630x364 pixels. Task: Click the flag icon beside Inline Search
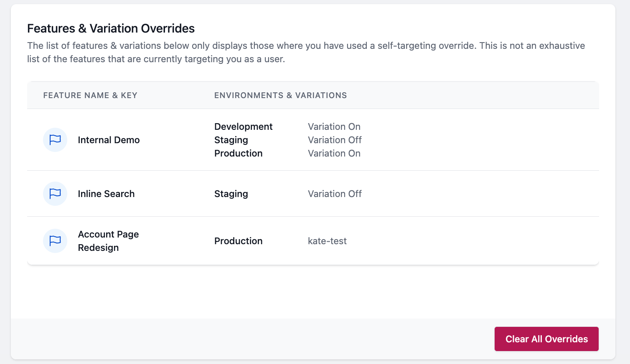pyautogui.click(x=55, y=194)
